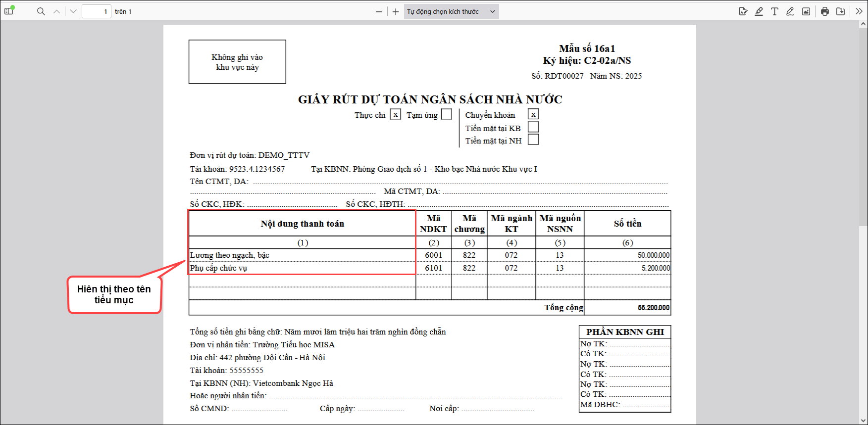Viewport: 868px width, 425px height.
Task: Zoom in with the plus button
Action: point(396,11)
